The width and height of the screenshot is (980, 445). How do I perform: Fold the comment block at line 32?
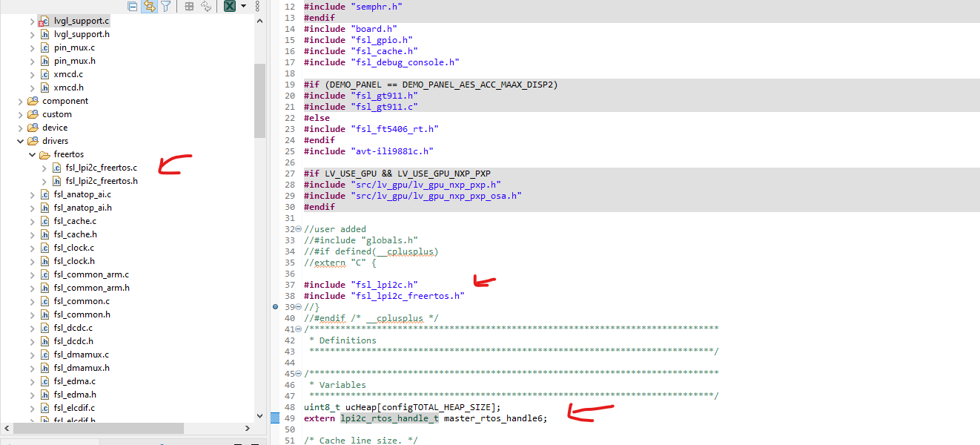tap(298, 229)
